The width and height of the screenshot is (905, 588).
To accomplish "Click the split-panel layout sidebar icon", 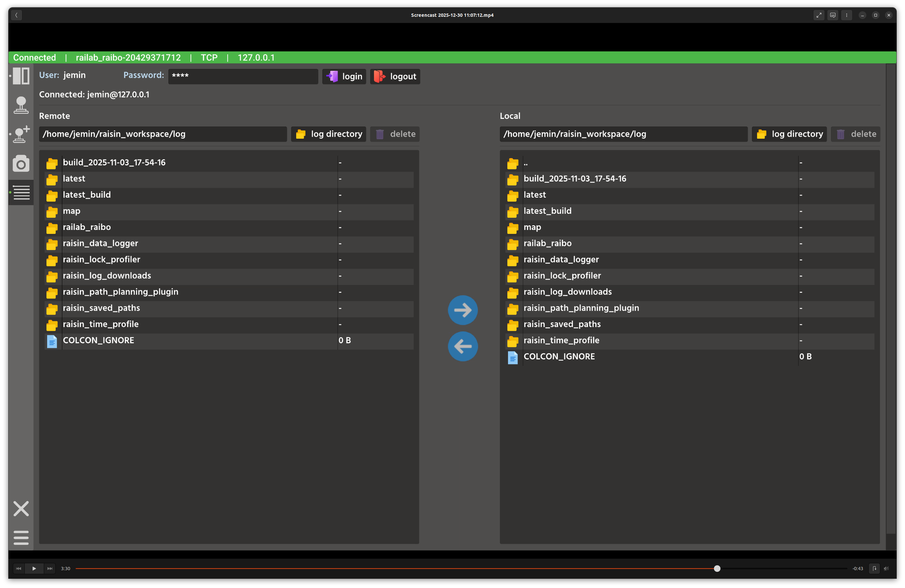I will coord(21,76).
